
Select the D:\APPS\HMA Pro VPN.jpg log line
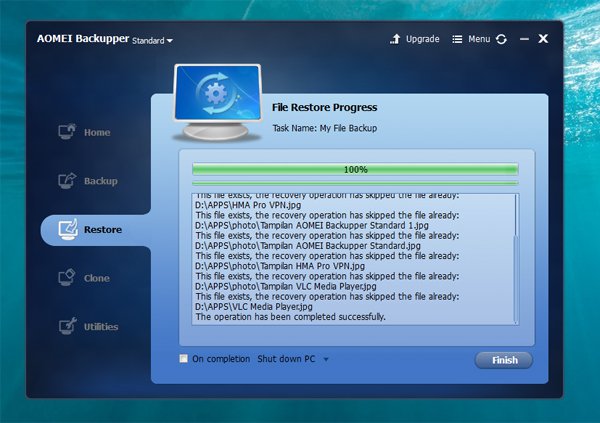click(248, 205)
